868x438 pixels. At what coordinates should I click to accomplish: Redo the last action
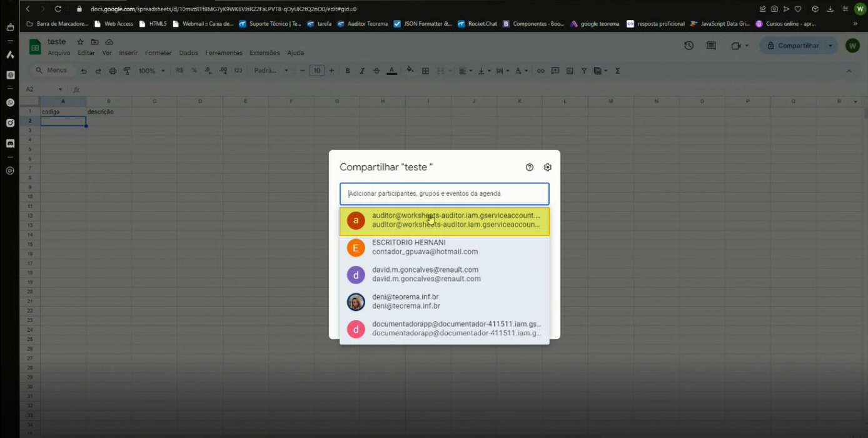pyautogui.click(x=98, y=71)
